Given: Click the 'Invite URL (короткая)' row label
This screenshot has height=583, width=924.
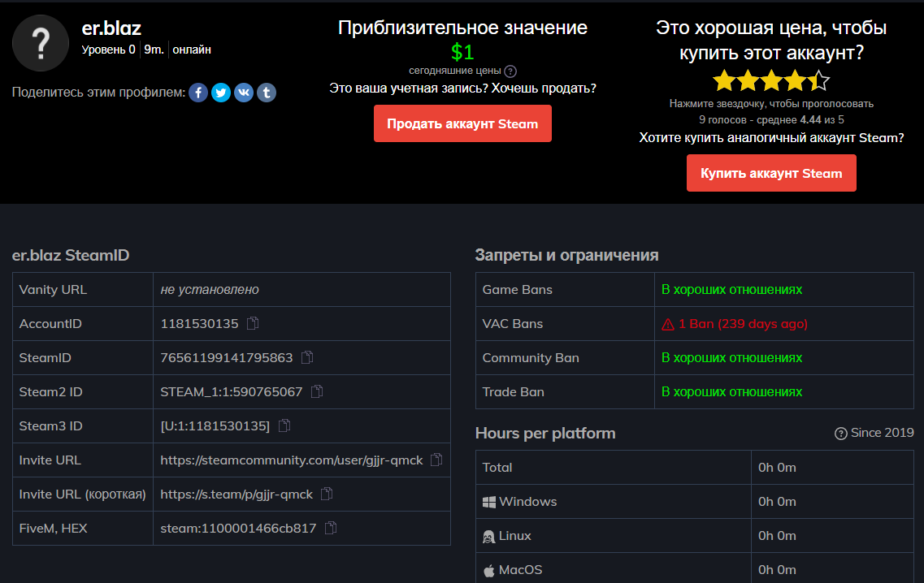Looking at the screenshot, I should pyautogui.click(x=83, y=494).
